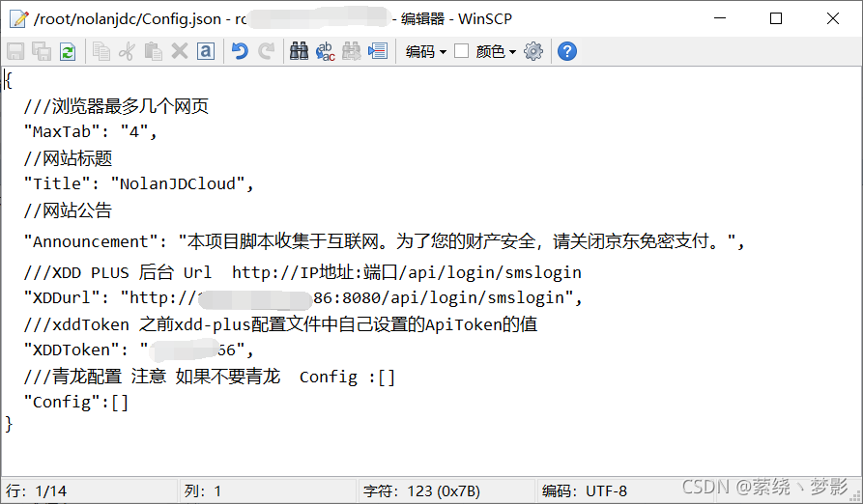Click the "Title": "NolanJDCloud" line

[138, 184]
